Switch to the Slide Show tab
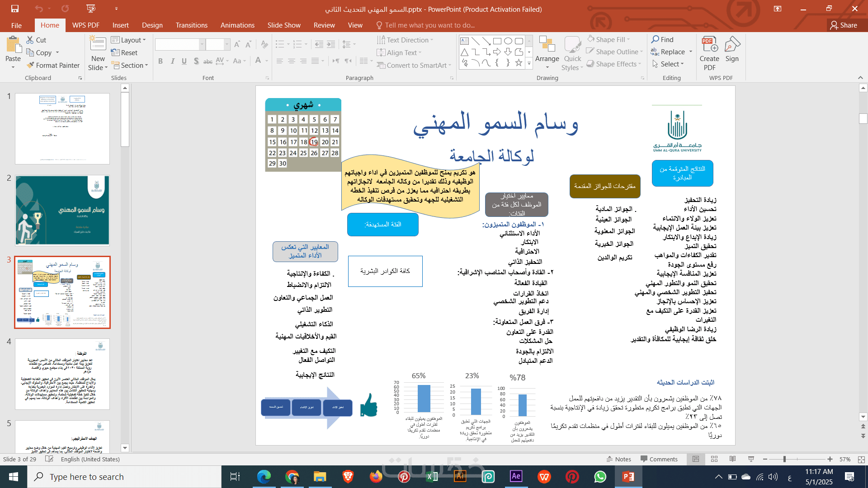868x488 pixels. 283,25
